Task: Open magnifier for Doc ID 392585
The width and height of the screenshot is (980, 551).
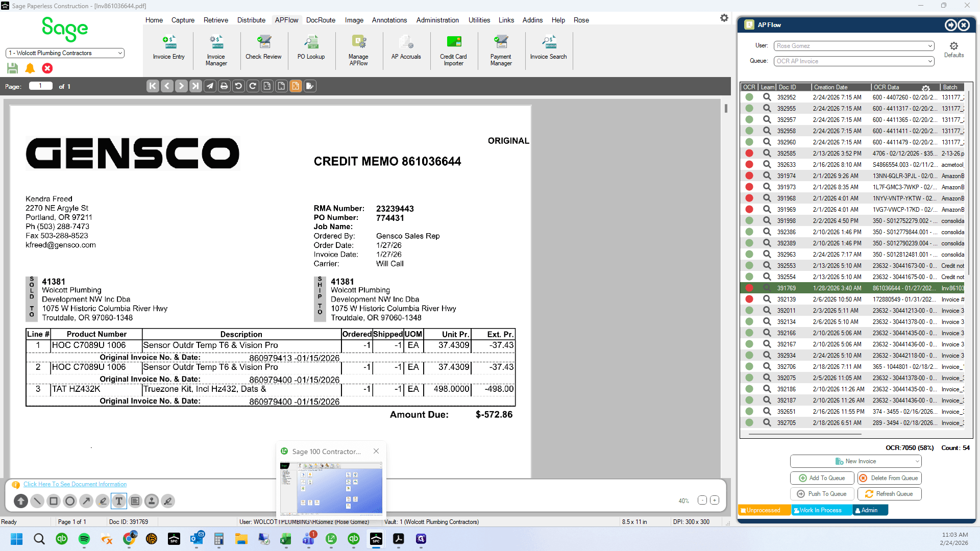Action: click(x=767, y=153)
